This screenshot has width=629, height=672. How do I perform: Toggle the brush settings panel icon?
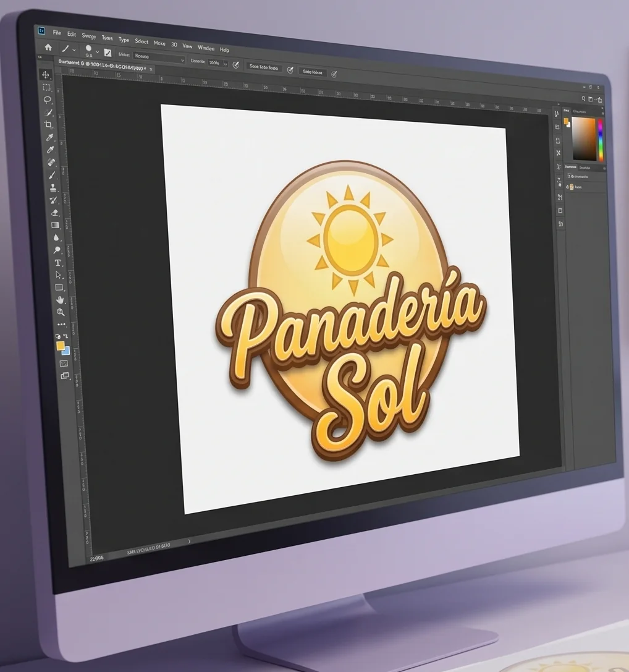coord(108,53)
